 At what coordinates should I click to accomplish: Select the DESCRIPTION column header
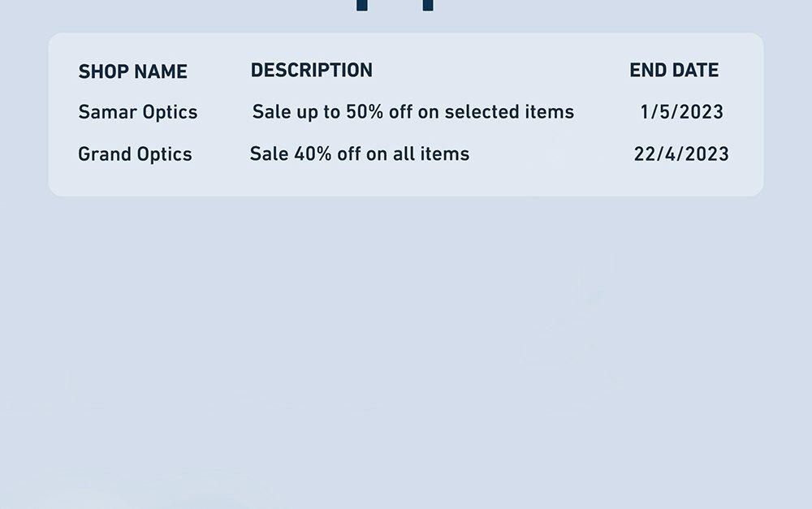click(311, 70)
